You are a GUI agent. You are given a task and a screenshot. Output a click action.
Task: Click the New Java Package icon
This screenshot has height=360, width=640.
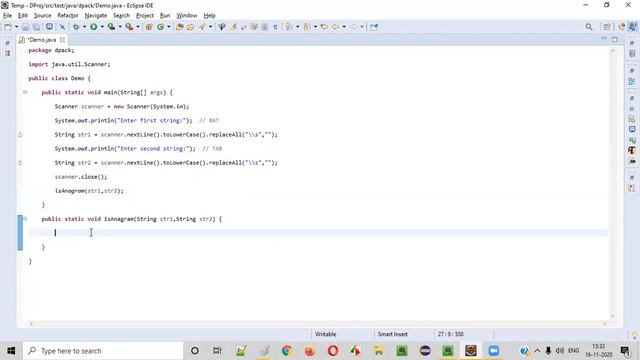click(x=149, y=27)
